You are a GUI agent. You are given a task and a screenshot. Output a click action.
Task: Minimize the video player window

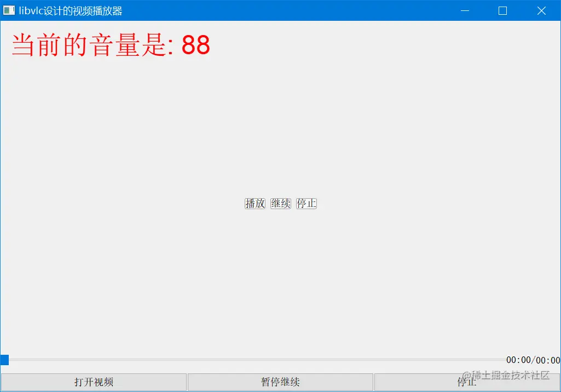coord(465,11)
